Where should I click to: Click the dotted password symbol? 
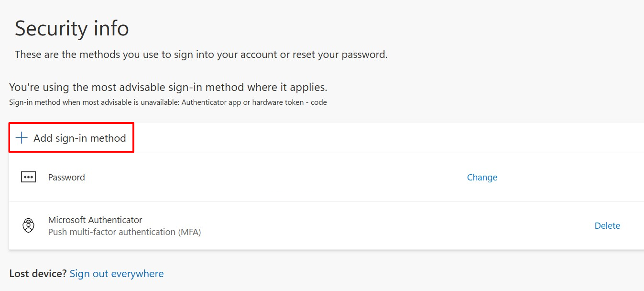(28, 177)
